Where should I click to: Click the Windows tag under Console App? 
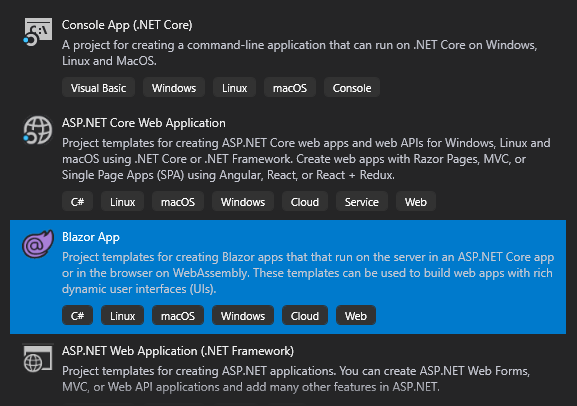[174, 88]
